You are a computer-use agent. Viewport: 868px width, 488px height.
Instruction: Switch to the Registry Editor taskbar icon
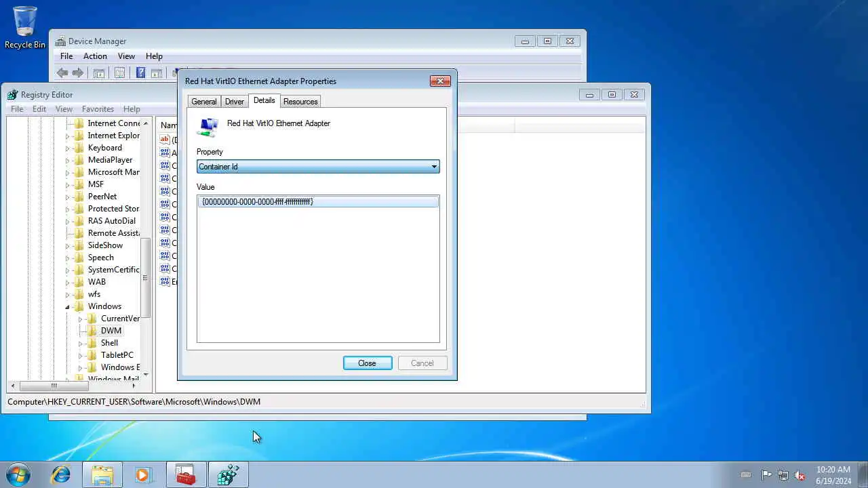228,474
